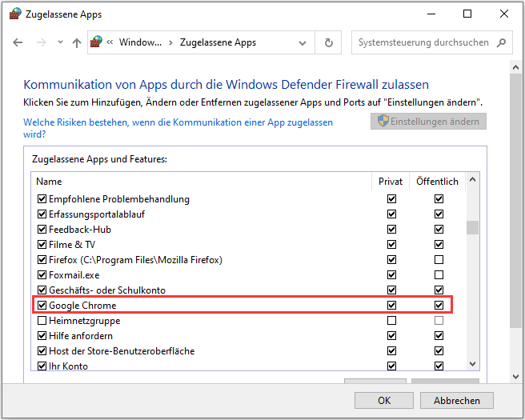Confirm with the OK button
Screen dimensions: 525x420
(x=384, y=400)
